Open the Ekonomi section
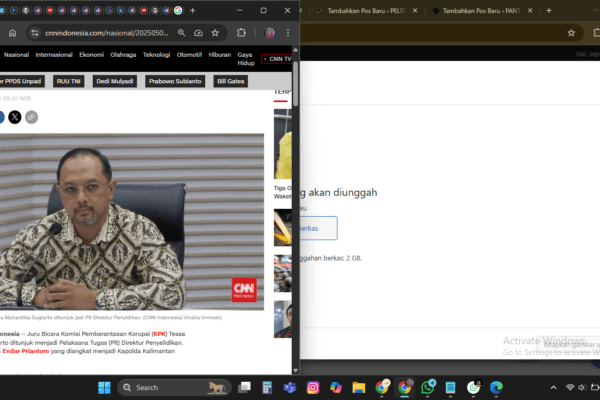 pos(91,55)
